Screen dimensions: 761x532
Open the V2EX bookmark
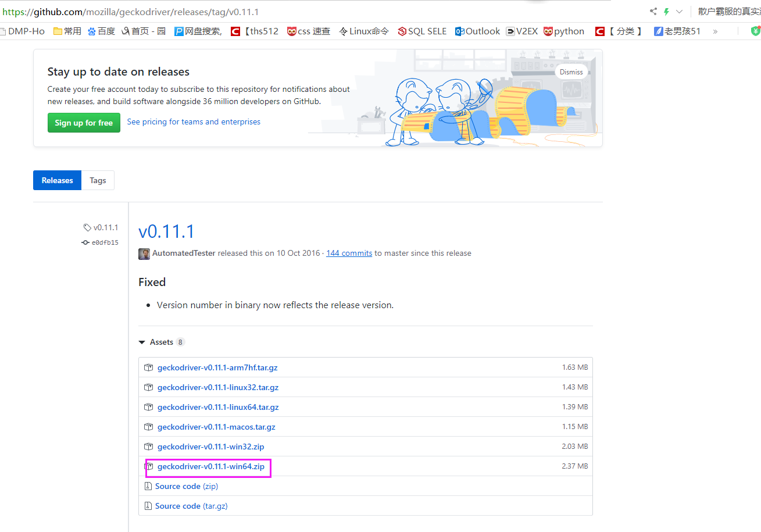point(521,31)
